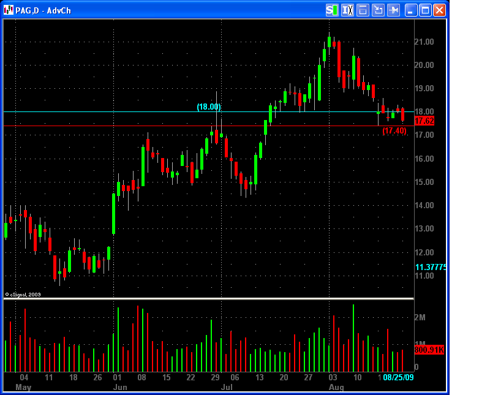The width and height of the screenshot is (490, 395).
Task: Click the arrow send-to-tray icon in title bar
Action: [x=378, y=10]
